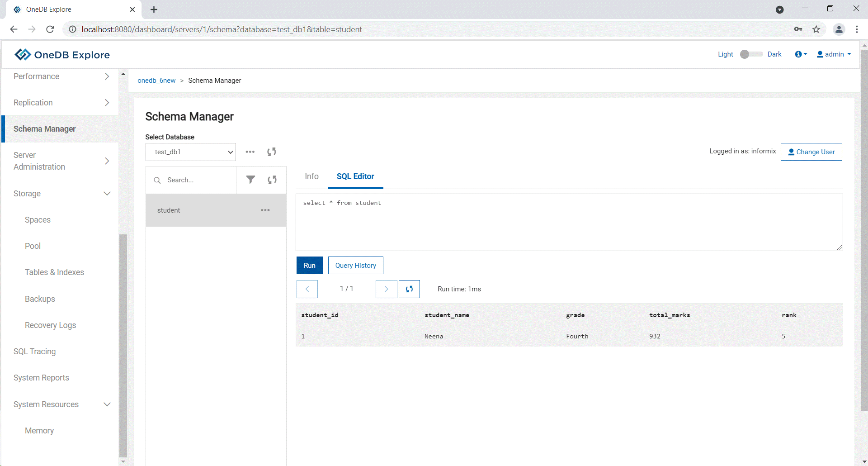Viewport: 868px width, 466px height.
Task: Click the Fourth grade cell
Action: [x=577, y=337]
